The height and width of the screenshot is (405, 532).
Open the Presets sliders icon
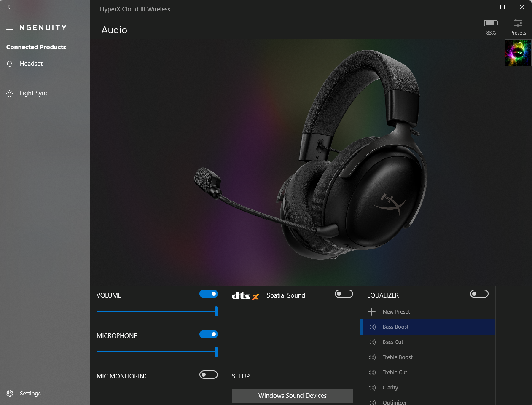click(x=518, y=23)
